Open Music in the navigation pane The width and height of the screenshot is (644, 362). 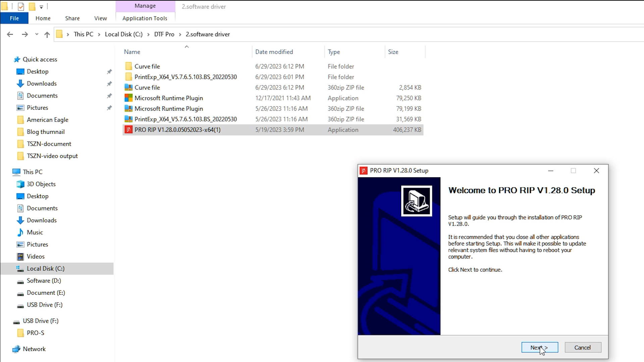(x=35, y=232)
